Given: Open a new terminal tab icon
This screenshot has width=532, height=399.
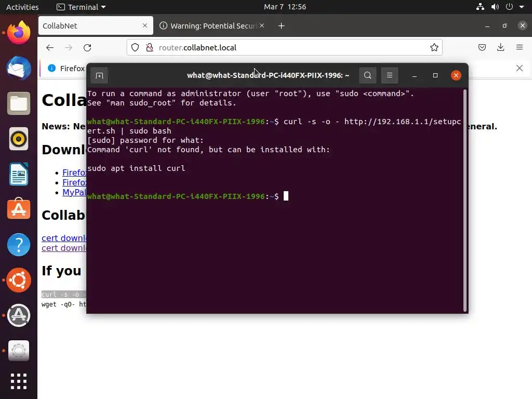Looking at the screenshot, I should 99,75.
